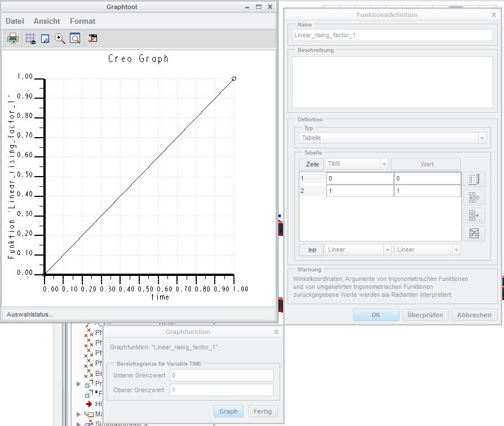
Task: Close the Graphfunktion dialog
Action: (x=276, y=332)
